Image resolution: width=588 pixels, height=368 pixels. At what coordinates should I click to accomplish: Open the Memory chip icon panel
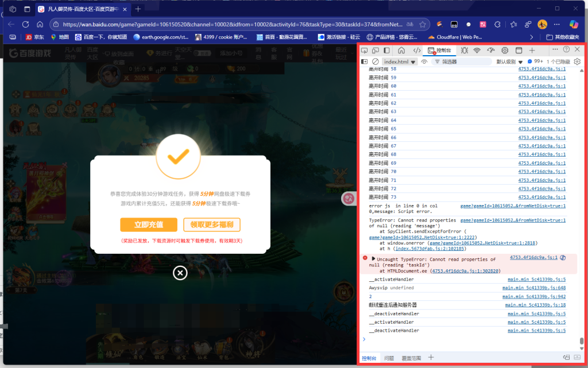tap(505, 50)
